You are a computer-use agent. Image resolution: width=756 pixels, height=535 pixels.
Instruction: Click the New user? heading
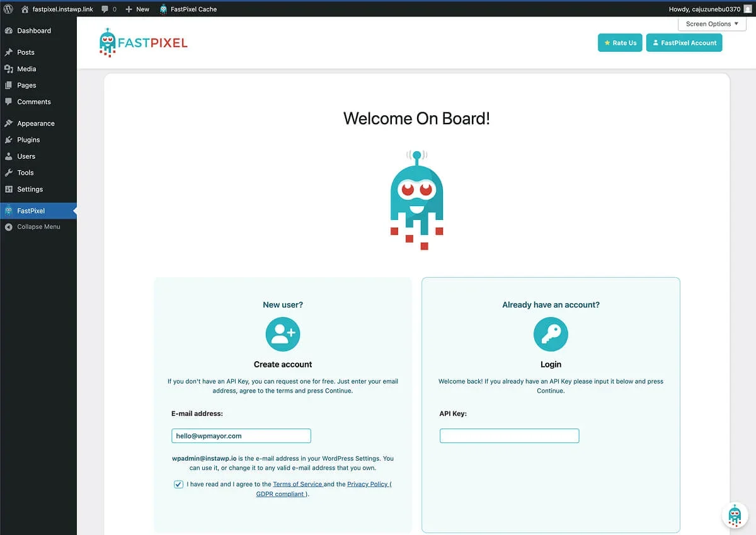[283, 304]
